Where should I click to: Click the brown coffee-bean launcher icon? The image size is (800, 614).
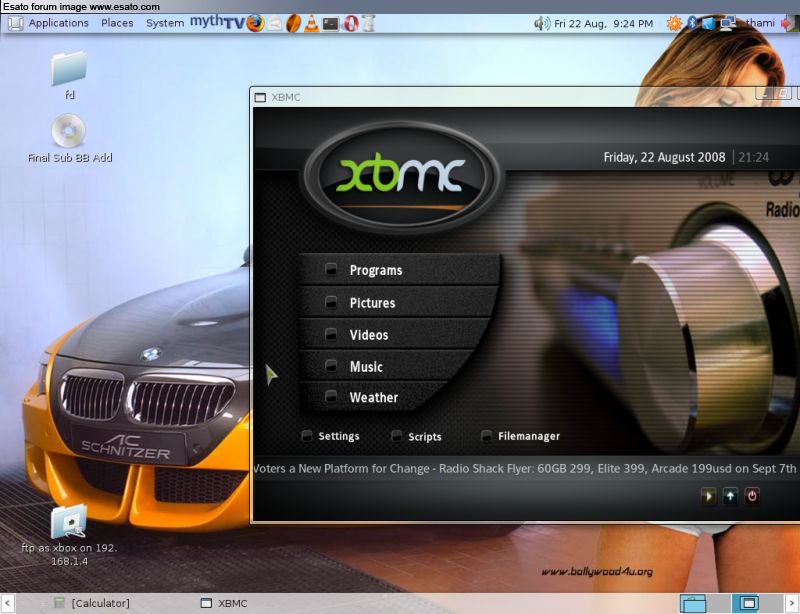[293, 23]
